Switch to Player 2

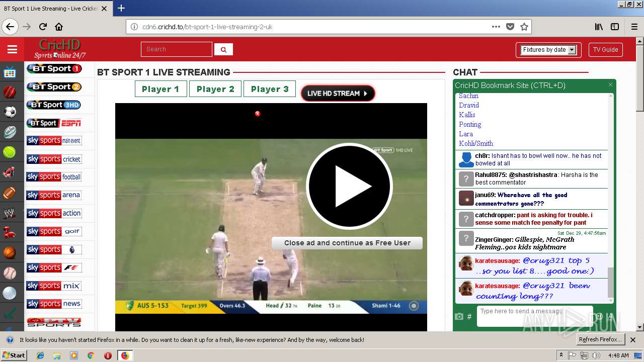[215, 89]
